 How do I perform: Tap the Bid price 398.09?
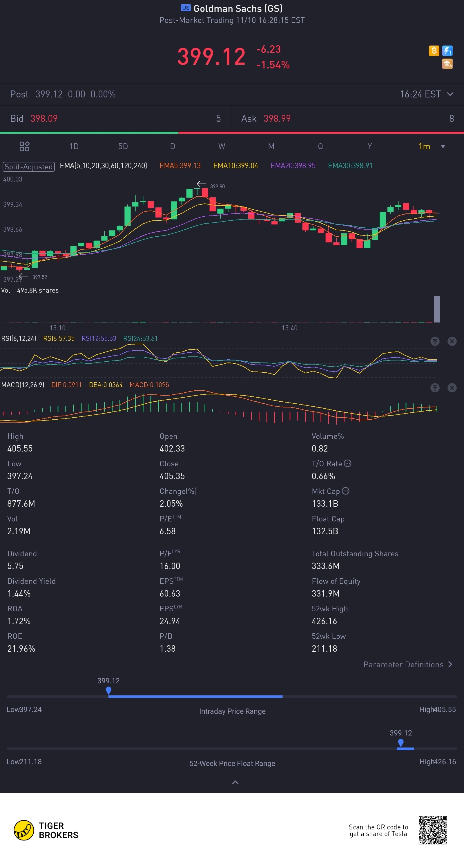click(44, 119)
